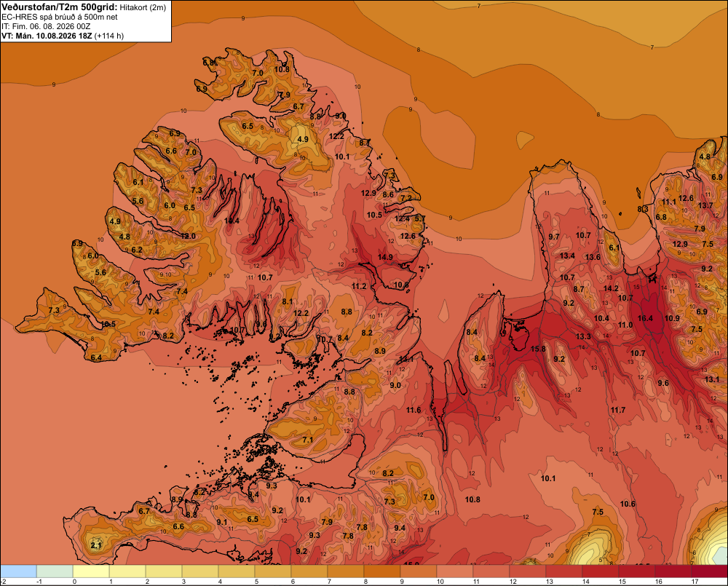Click the legend swatch between 16 and 17
Screen dimensions: 728x586
pyautogui.click(x=673, y=571)
